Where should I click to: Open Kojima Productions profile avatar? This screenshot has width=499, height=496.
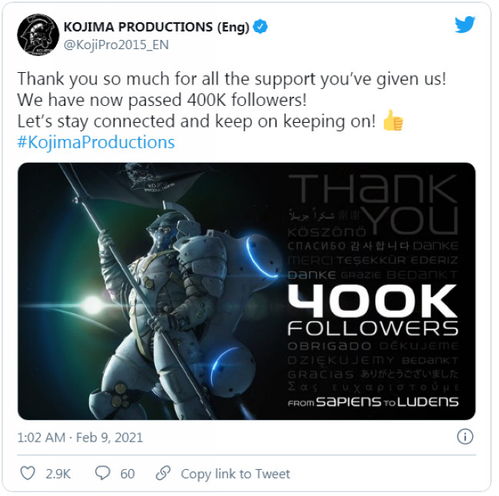38,34
